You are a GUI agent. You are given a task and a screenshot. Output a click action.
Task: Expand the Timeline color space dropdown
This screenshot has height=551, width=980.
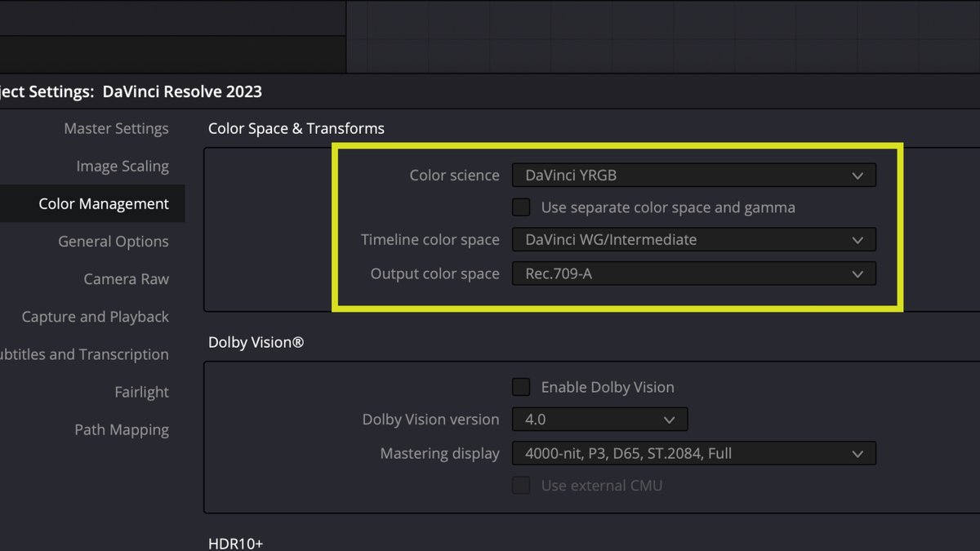694,240
